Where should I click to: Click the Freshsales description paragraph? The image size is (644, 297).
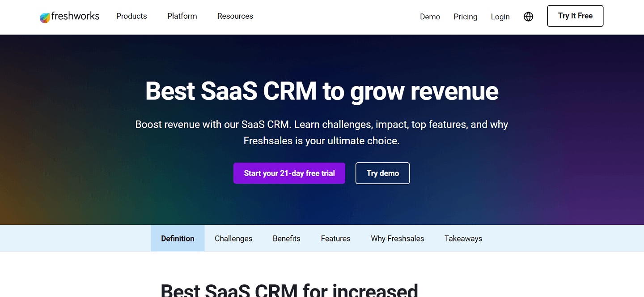[x=322, y=132]
